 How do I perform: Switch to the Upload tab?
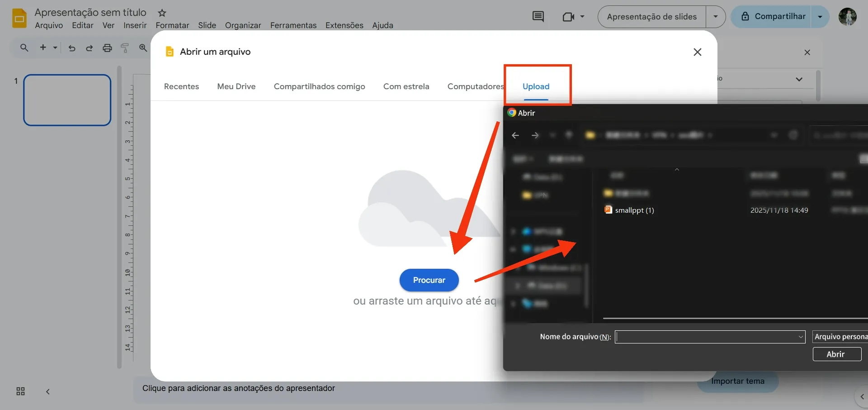[x=536, y=86]
